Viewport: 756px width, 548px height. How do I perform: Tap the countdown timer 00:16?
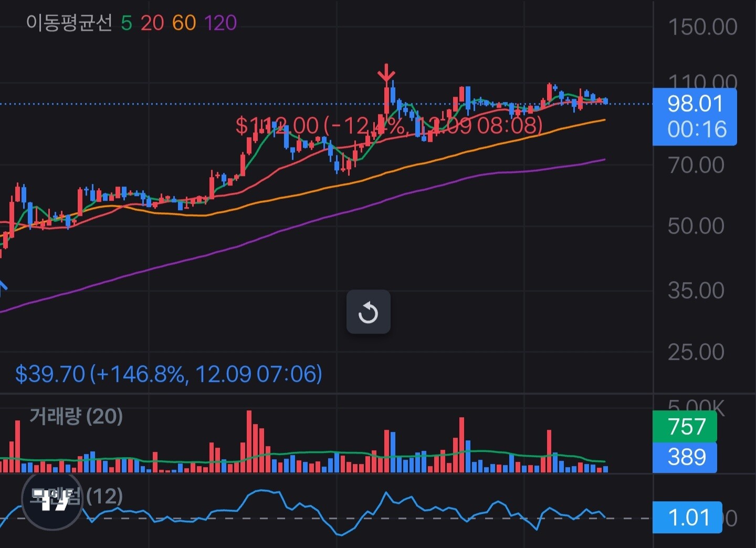click(x=697, y=129)
